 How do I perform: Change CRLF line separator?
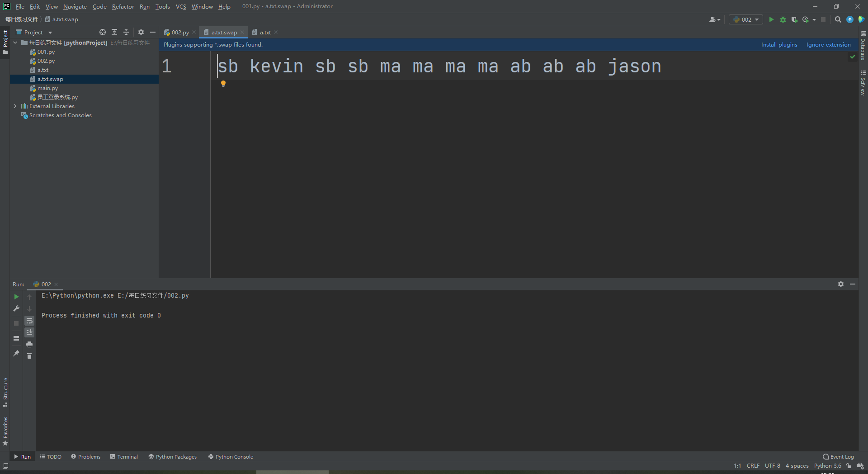tap(753, 466)
